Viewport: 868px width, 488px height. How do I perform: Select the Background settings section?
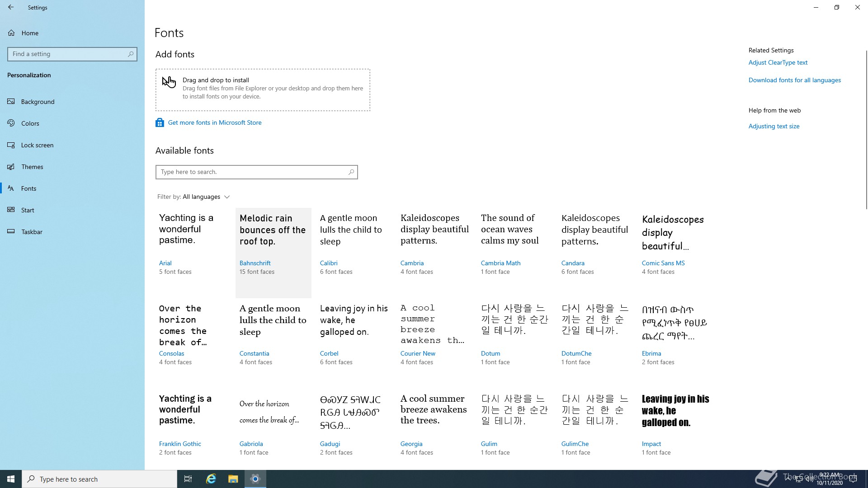coord(38,102)
